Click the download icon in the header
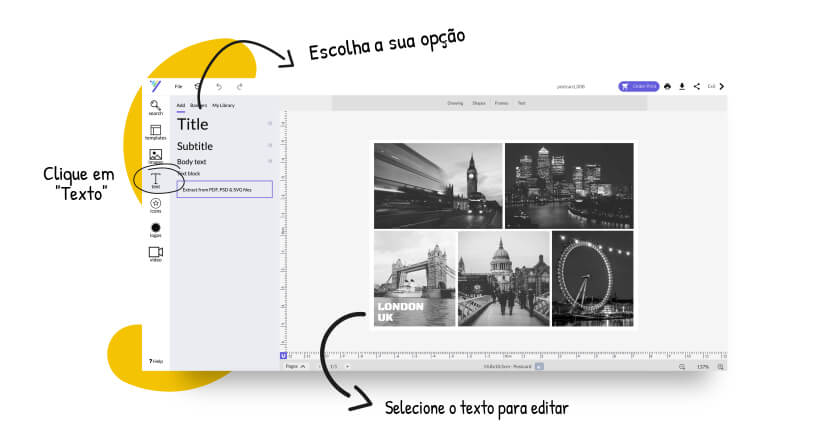 [x=682, y=86]
